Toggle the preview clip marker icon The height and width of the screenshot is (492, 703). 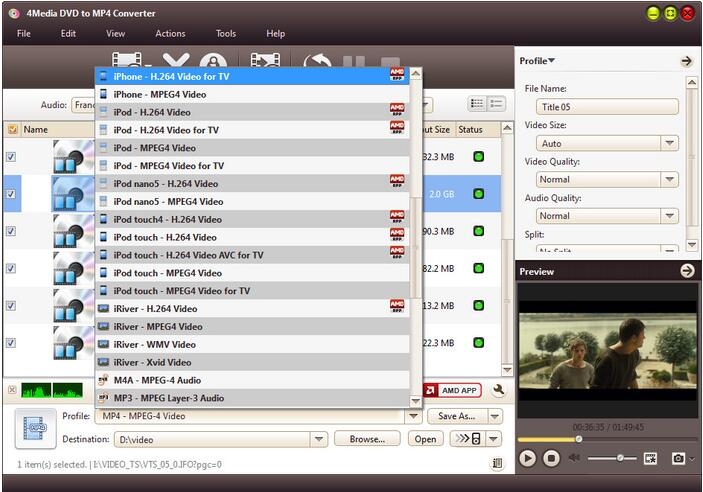click(x=650, y=458)
